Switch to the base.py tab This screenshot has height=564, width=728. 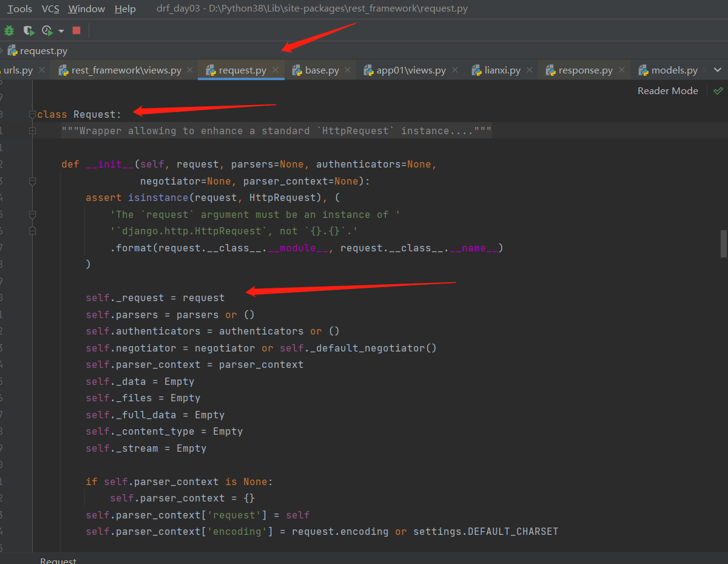pyautogui.click(x=322, y=70)
